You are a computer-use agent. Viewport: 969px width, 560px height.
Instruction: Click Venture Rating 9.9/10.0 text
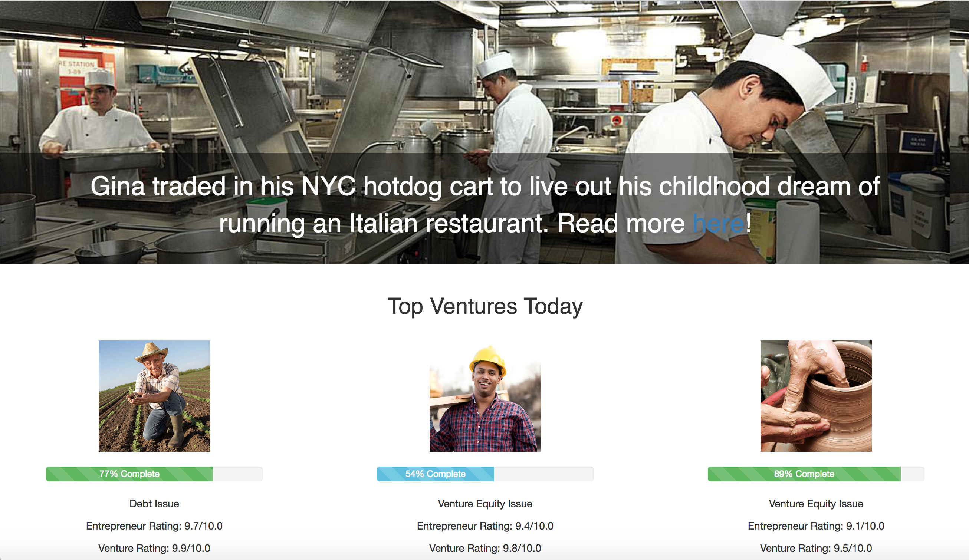(x=154, y=549)
